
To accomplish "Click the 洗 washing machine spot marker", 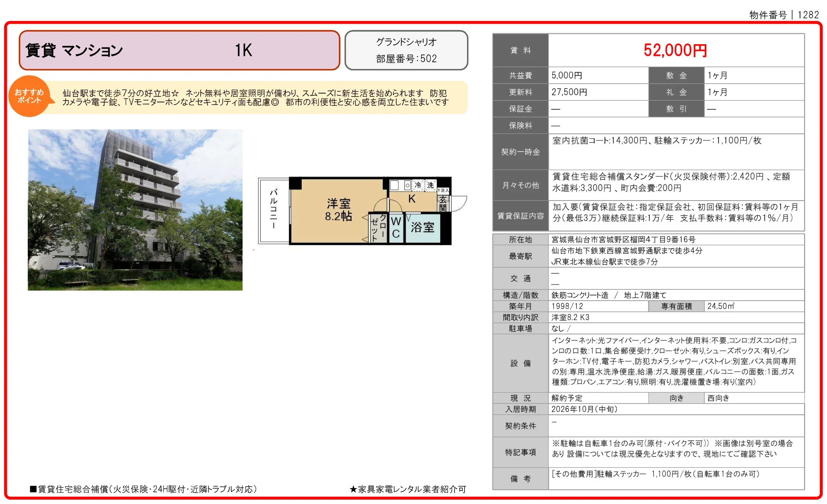I will click(431, 185).
